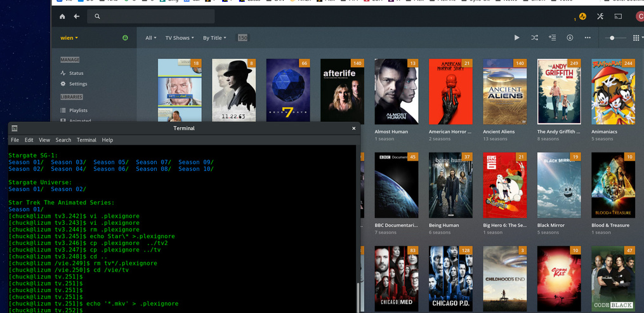The image size is (644, 313).
Task: Click the Almost Human title link
Action: 391,132
